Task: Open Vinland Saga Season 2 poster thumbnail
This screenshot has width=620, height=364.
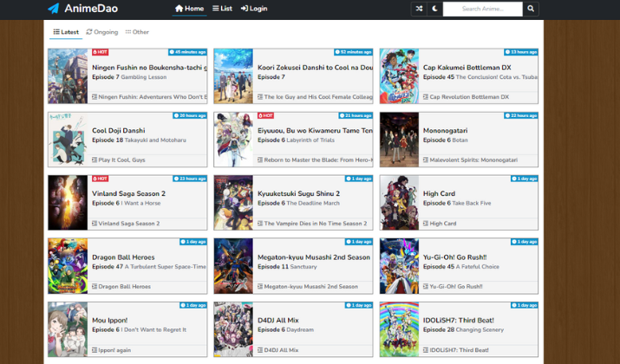Action: click(68, 203)
